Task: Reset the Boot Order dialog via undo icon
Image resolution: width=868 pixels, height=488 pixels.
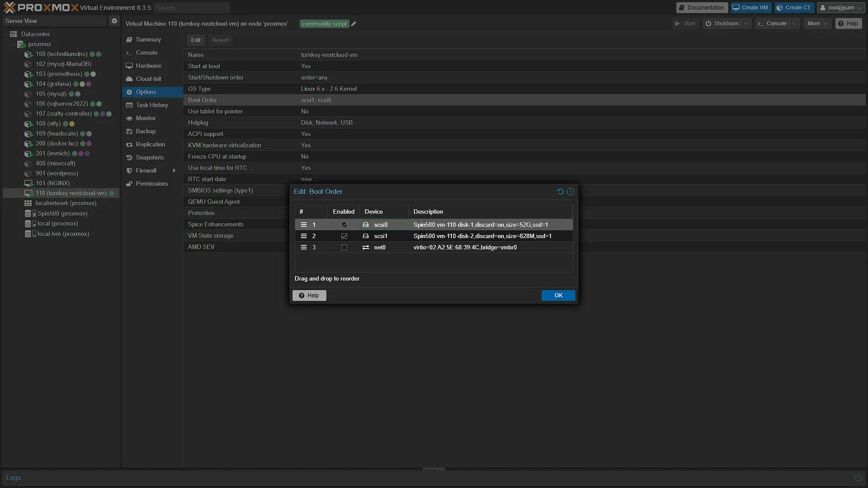Action: coord(561,192)
